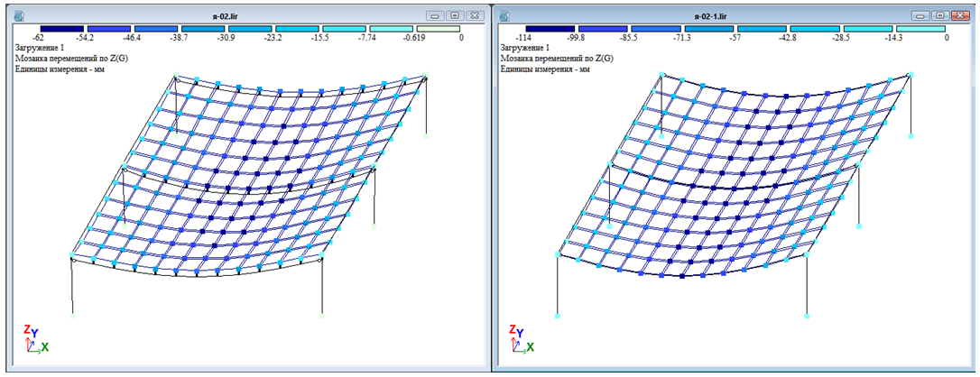Pick the swatch between -38.7 and -30.9

coord(203,29)
